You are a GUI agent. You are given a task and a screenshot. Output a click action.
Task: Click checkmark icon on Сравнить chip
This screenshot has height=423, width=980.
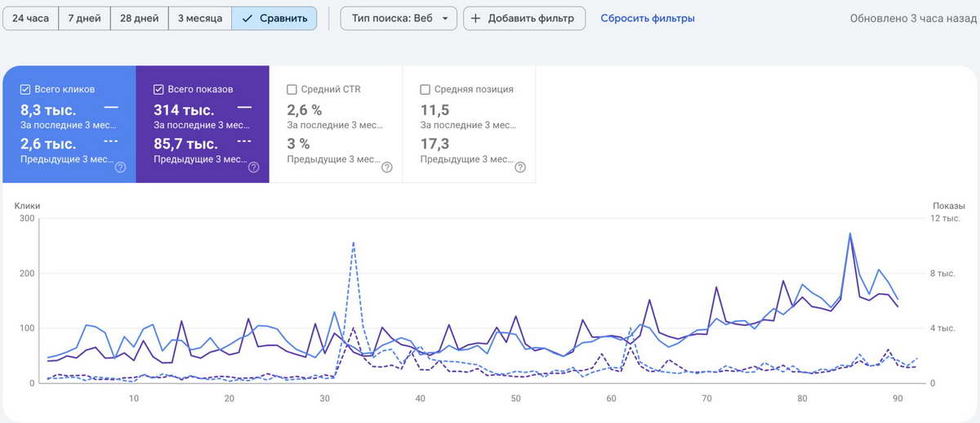[x=247, y=18]
